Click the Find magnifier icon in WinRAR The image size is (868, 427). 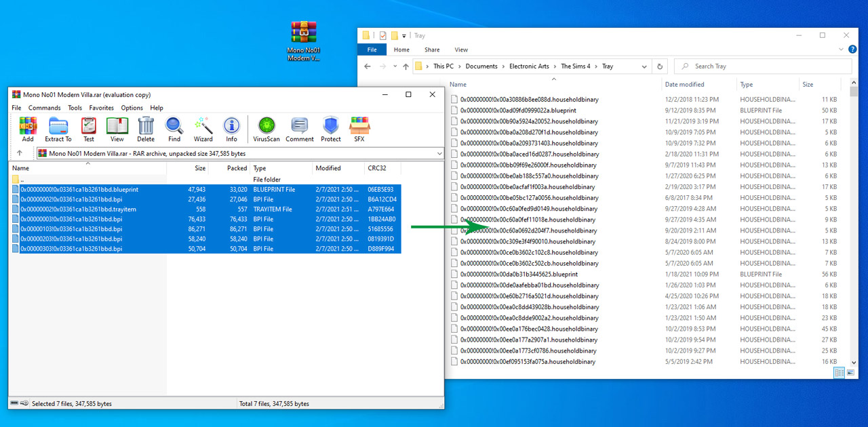coord(174,129)
